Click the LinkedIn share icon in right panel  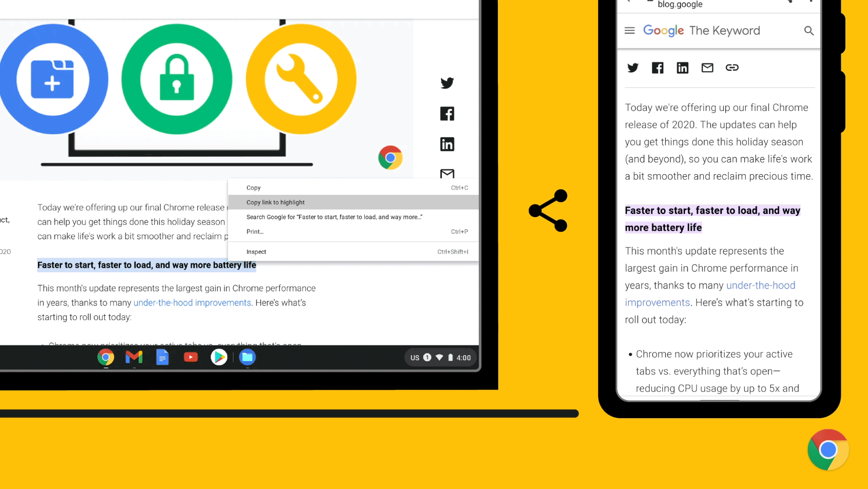(x=682, y=67)
